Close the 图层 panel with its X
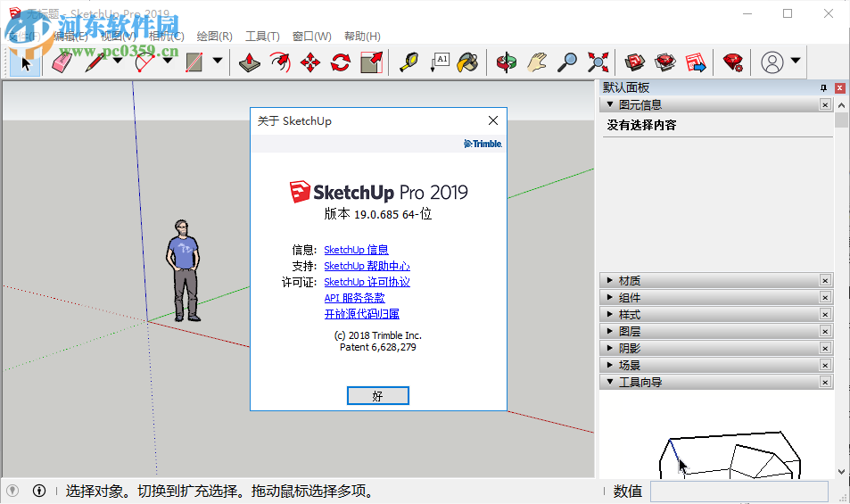The width and height of the screenshot is (850, 504). click(x=825, y=331)
